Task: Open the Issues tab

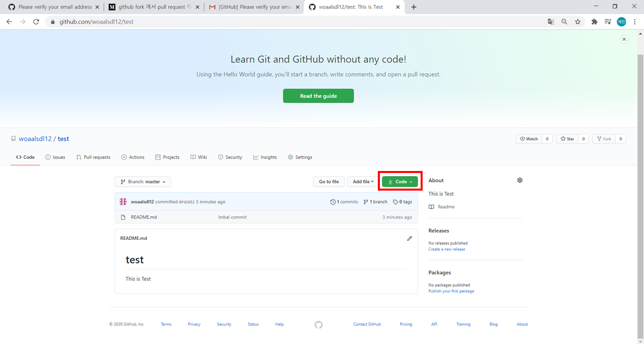Action: tap(55, 157)
